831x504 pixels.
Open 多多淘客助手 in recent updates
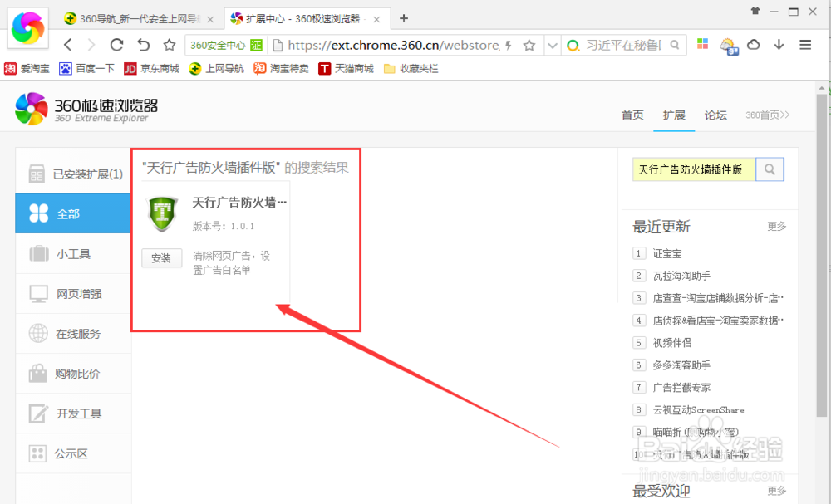(x=681, y=365)
